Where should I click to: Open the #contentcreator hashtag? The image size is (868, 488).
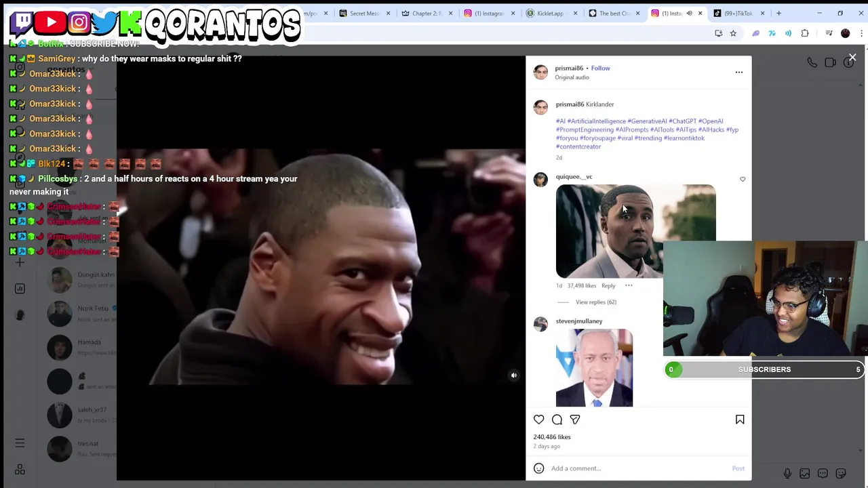pyautogui.click(x=578, y=146)
